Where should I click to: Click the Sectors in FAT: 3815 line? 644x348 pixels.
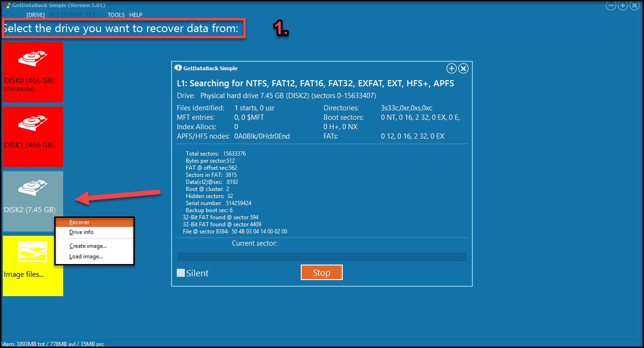[x=211, y=175]
